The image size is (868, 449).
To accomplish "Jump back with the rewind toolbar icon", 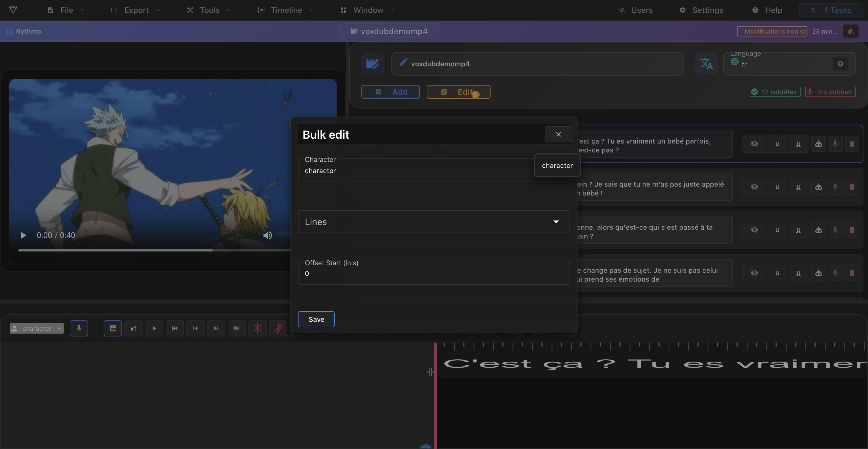I will click(175, 328).
